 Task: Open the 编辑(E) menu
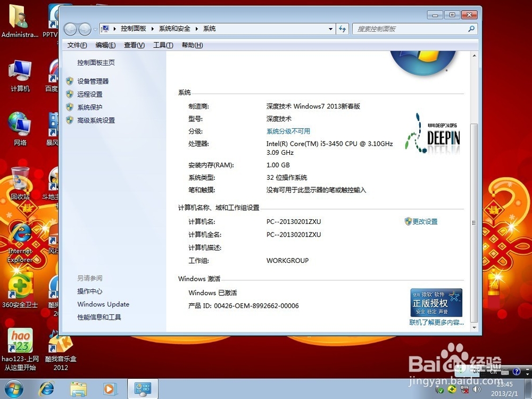(105, 45)
